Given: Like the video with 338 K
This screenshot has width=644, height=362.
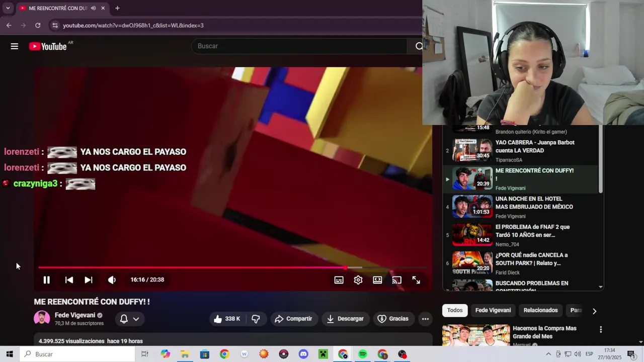Looking at the screenshot, I should coord(227,319).
